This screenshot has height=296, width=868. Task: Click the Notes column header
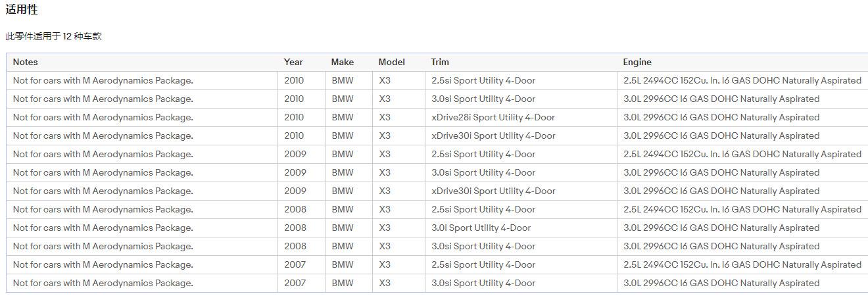pos(26,62)
